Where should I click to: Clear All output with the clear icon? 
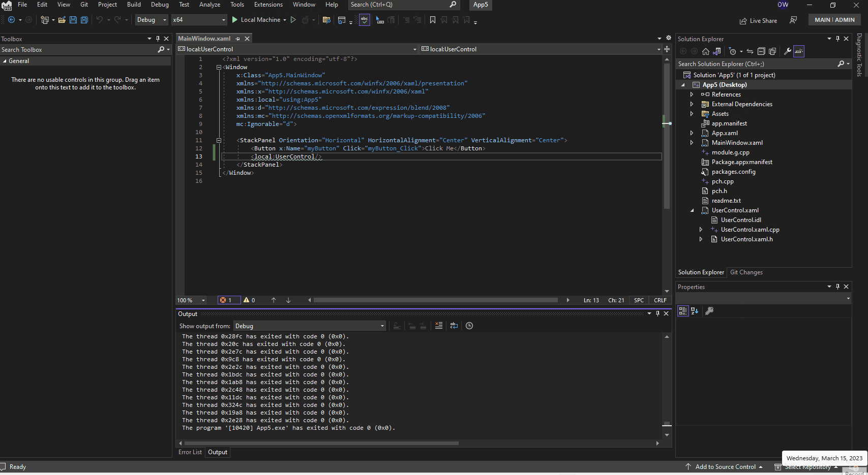[x=439, y=326]
